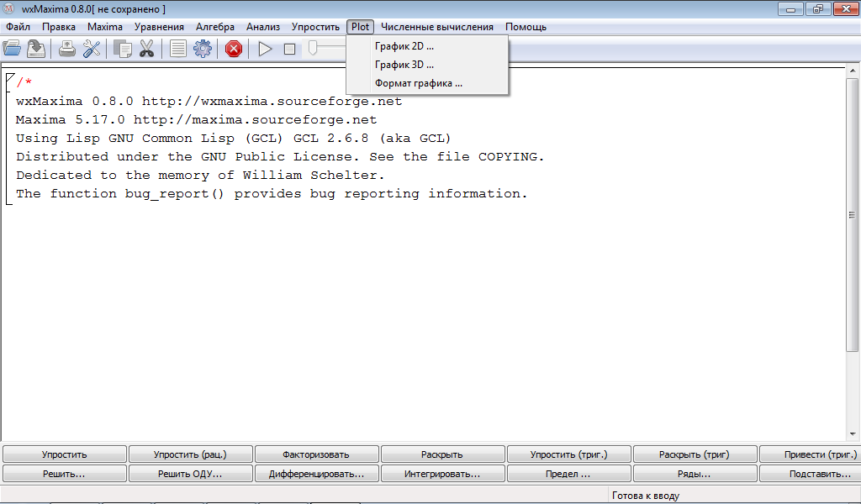Click the Ряды... button

695,473
